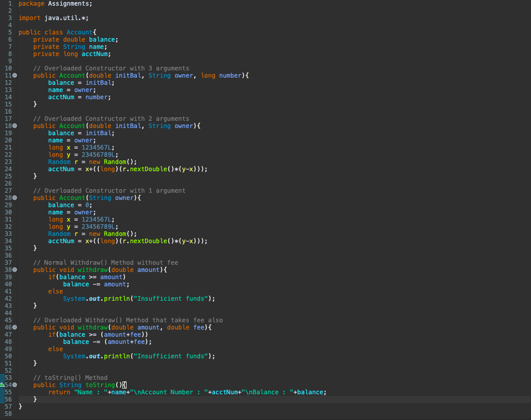
Task: Fold the withdraw method with fee parameter
Action: 14,327
